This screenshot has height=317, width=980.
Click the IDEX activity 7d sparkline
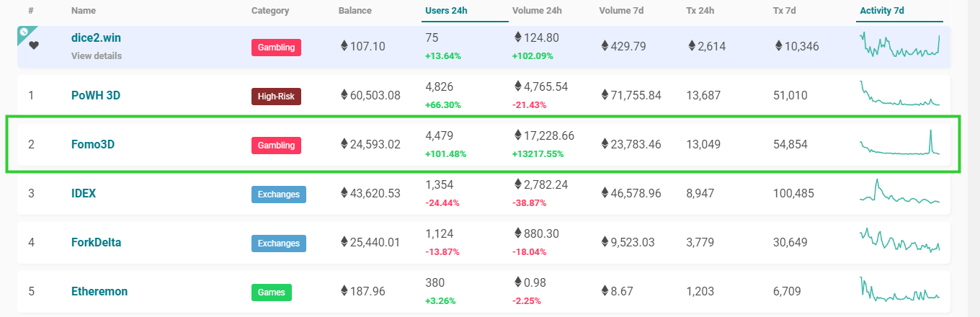click(900, 192)
